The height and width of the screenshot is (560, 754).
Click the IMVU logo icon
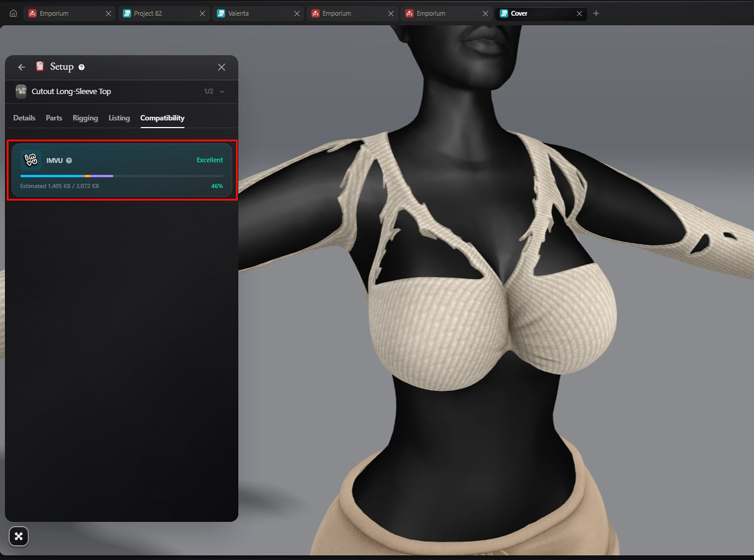coord(31,160)
